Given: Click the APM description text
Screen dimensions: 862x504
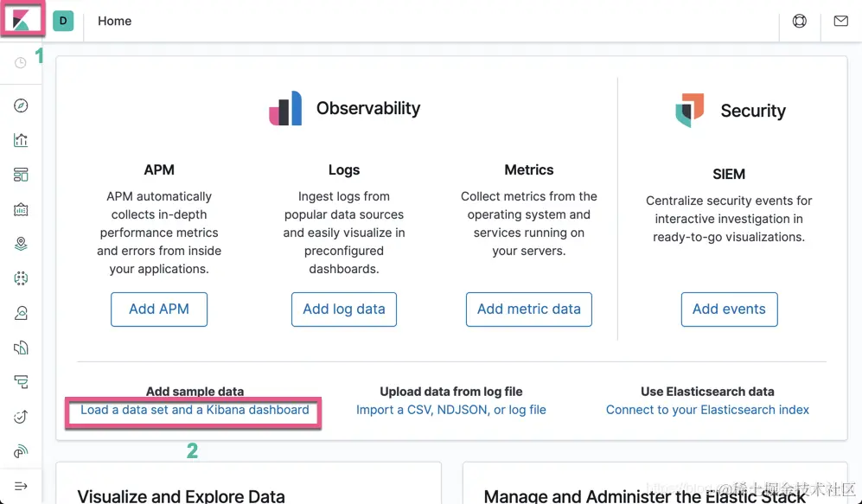Looking at the screenshot, I should pos(159,233).
